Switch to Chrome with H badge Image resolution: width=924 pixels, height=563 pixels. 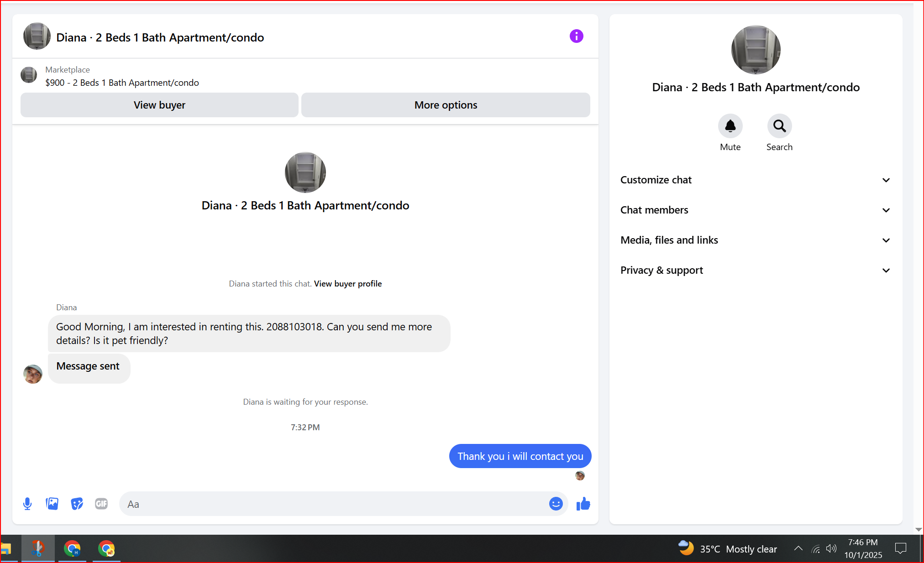[72, 548]
